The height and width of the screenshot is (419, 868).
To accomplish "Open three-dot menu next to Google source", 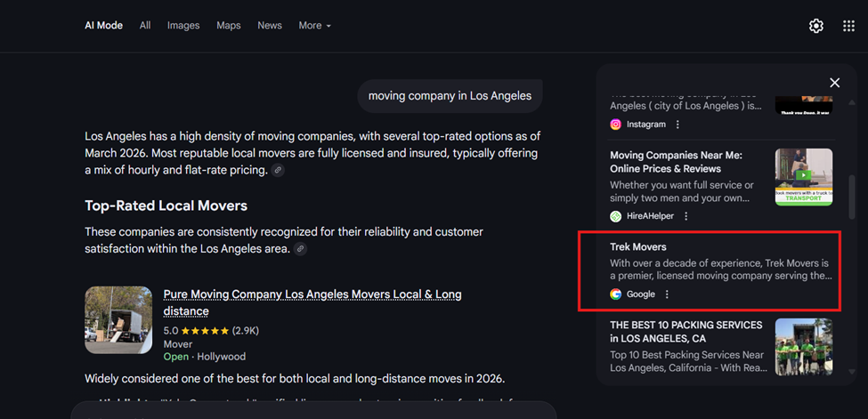I will click(x=667, y=294).
